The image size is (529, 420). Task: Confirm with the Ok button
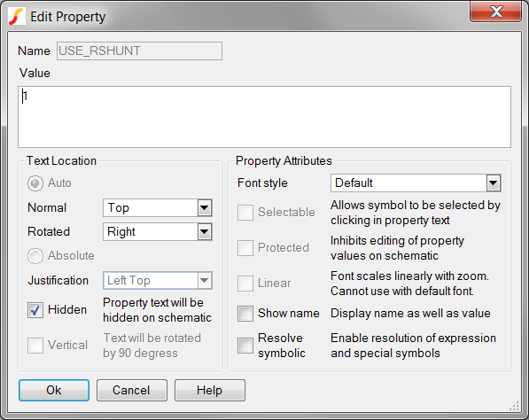click(x=54, y=390)
